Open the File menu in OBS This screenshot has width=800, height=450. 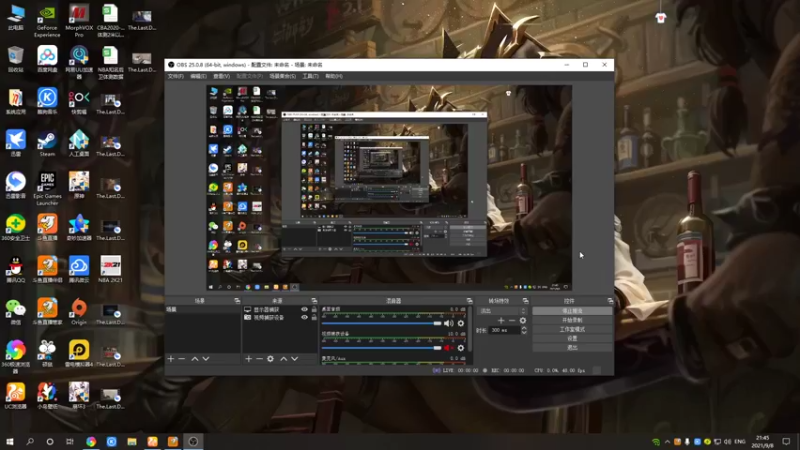click(176, 76)
